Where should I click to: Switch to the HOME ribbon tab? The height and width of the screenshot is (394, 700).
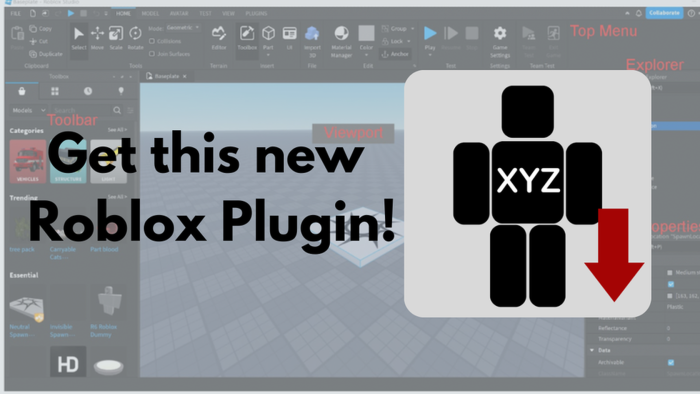coord(123,13)
